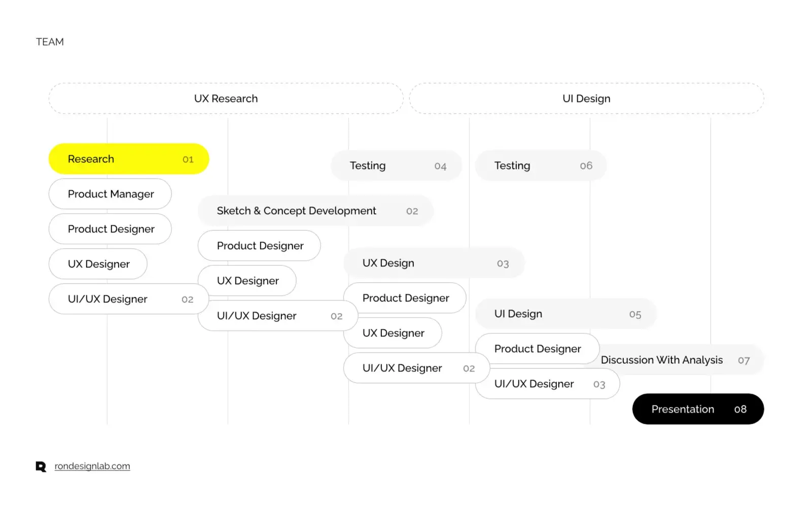Click the UX Design 03 stage
This screenshot has height=508, width=812.
[x=434, y=263]
